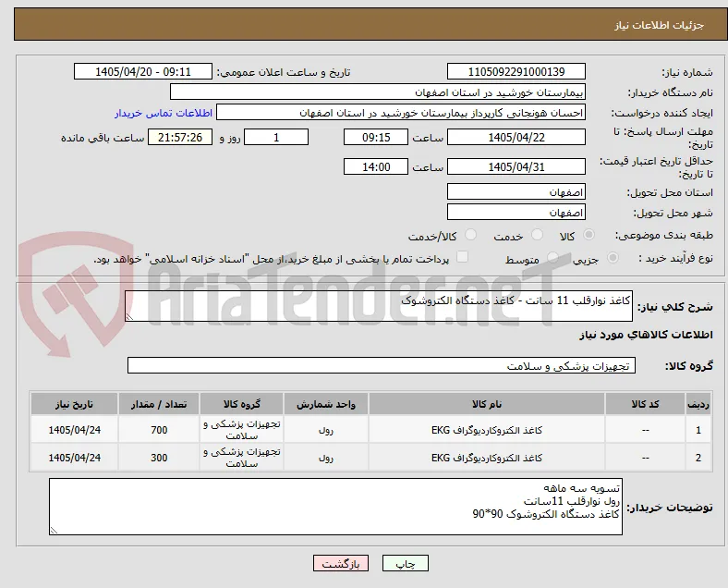This screenshot has width=728, height=588.
Task: Click the شماره نیاز field 1105092291000139
Action: click(516, 71)
